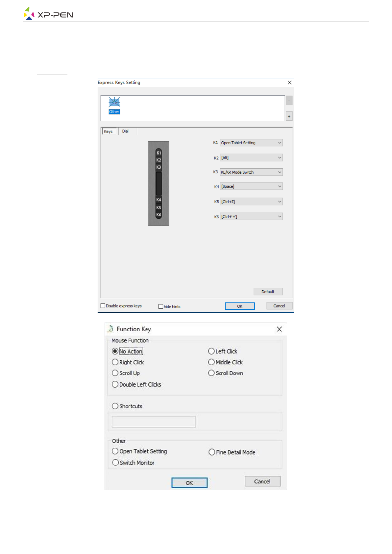
Task: Click the K6 key on tablet diagram
Action: (159, 215)
